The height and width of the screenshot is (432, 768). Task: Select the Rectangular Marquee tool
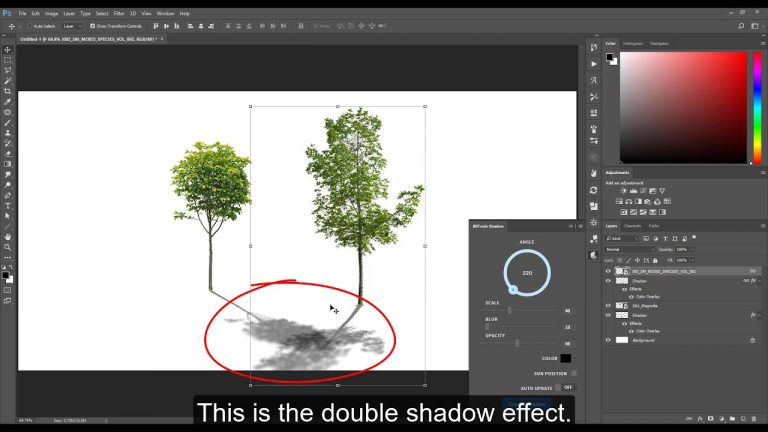pyautogui.click(x=7, y=60)
